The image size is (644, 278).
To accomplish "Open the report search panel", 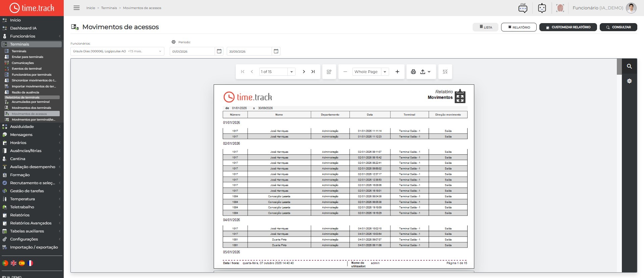I will tap(629, 66).
